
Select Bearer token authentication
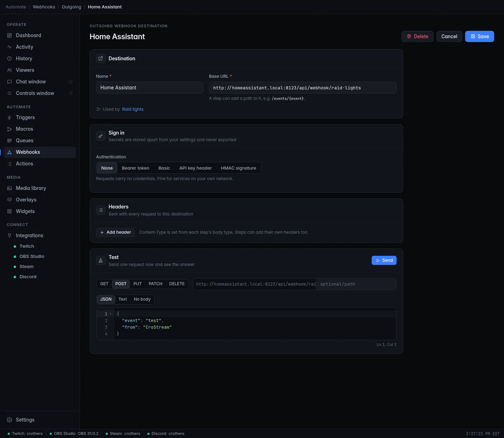click(135, 168)
